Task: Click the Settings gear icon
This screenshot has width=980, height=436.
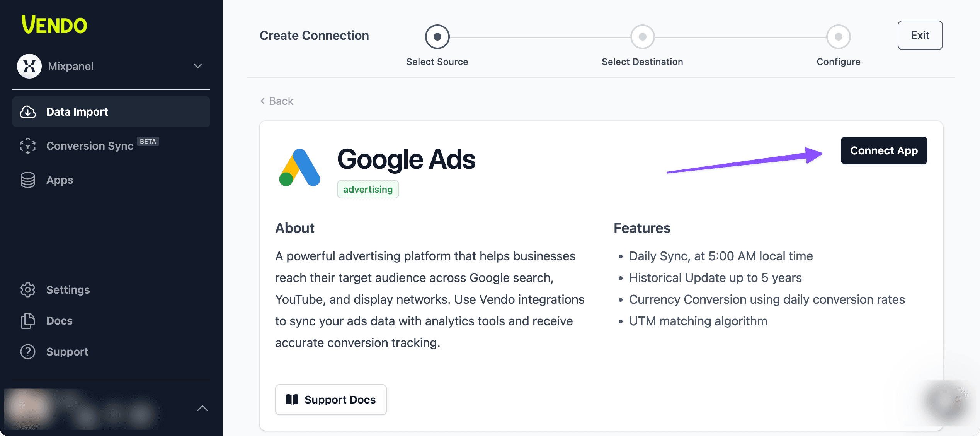Action: [28, 290]
